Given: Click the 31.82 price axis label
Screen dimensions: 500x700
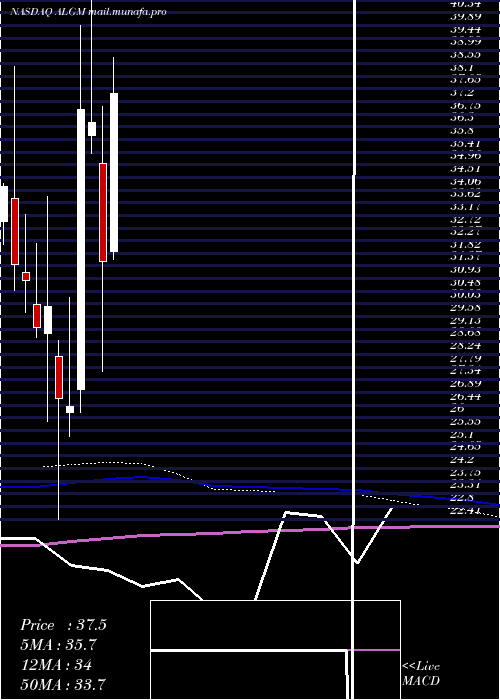Looking at the screenshot, I should [465, 245].
